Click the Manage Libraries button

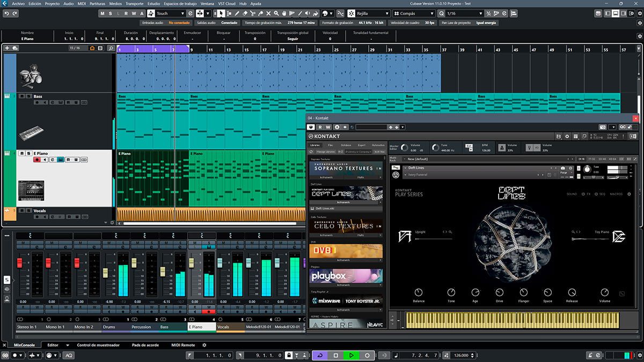[x=325, y=152]
